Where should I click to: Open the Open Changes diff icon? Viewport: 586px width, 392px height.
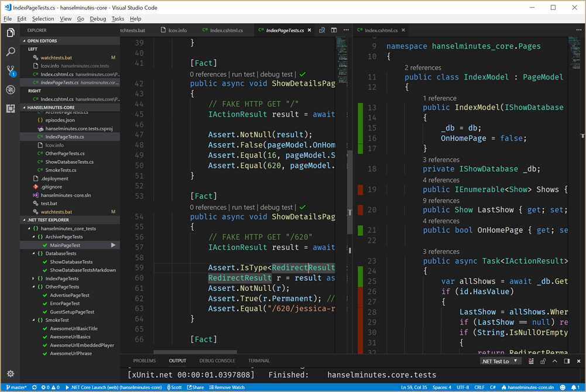point(321,30)
